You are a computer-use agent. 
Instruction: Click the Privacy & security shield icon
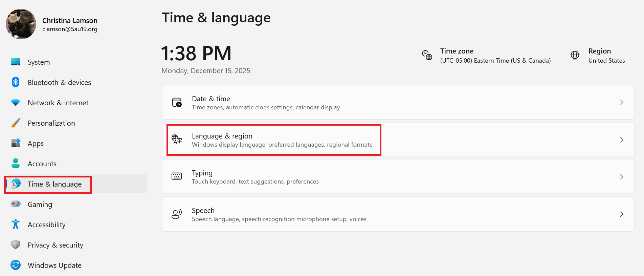(16, 245)
